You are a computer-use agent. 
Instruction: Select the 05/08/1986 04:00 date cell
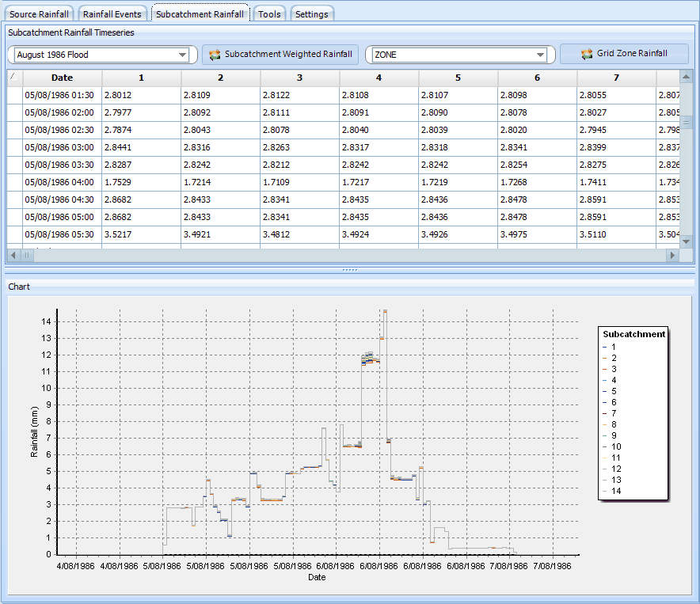[x=59, y=182]
